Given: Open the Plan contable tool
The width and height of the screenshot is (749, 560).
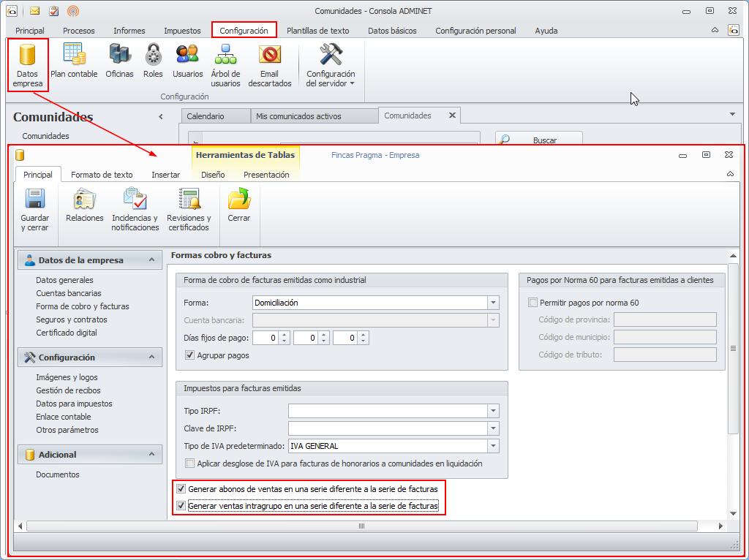Looking at the screenshot, I should pos(74,61).
